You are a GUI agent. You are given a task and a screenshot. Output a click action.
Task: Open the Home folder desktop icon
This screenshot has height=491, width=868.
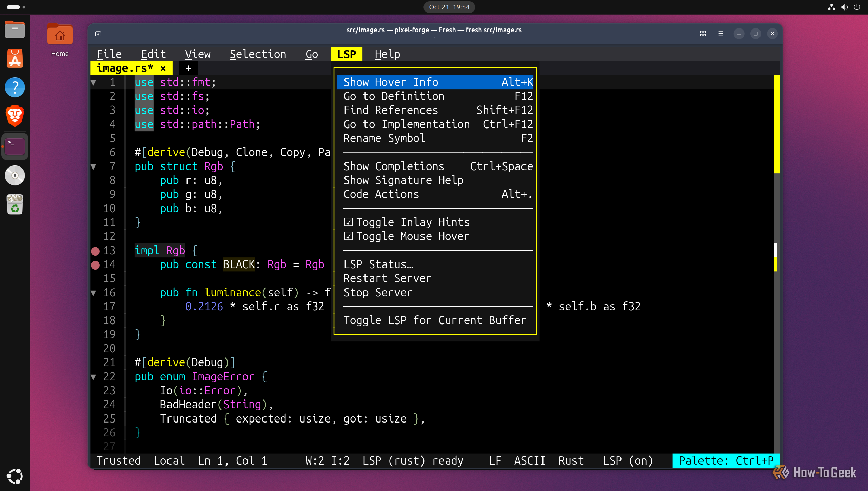point(60,40)
